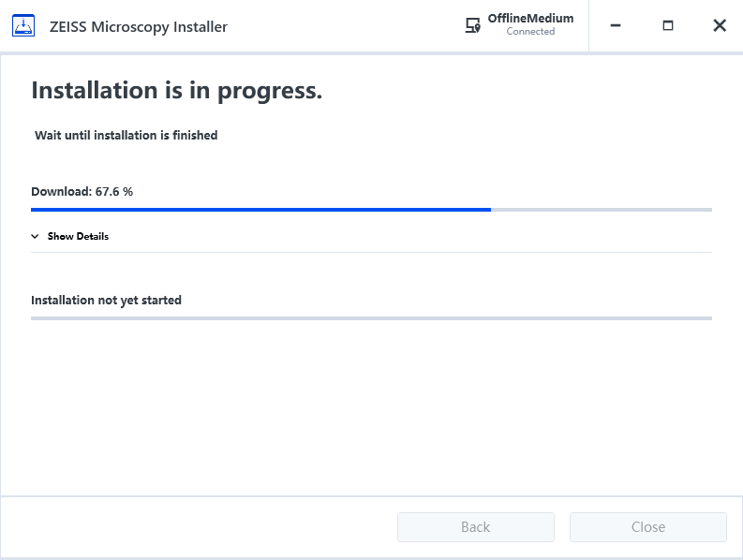Click the Download 67.6 % label
Image resolution: width=743 pixels, height=560 pixels.
[x=82, y=191]
